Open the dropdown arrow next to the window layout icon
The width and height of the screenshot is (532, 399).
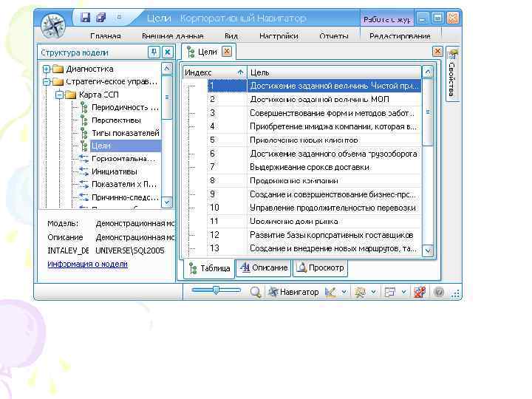(403, 292)
